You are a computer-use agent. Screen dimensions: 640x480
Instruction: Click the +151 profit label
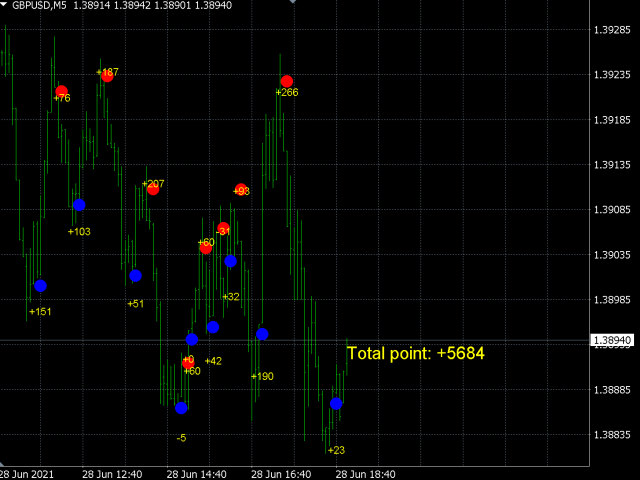[40, 312]
